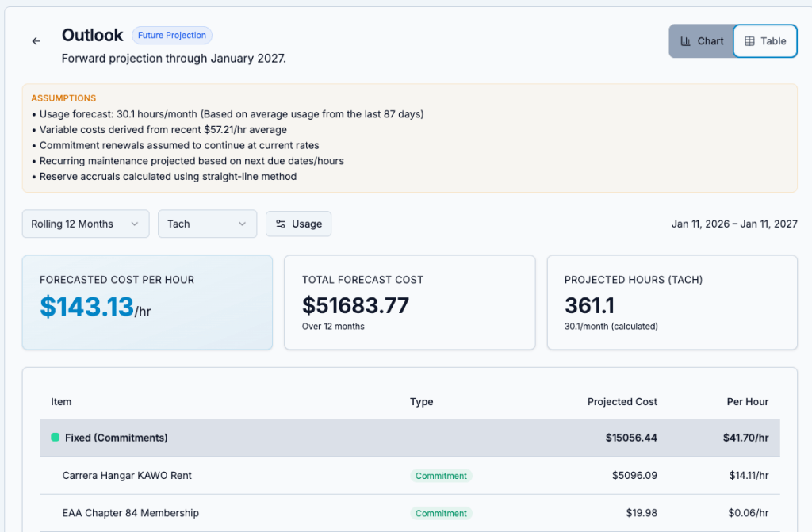Expand the Fixed (Commitments) group row
812x532 pixels.
pyautogui.click(x=116, y=438)
